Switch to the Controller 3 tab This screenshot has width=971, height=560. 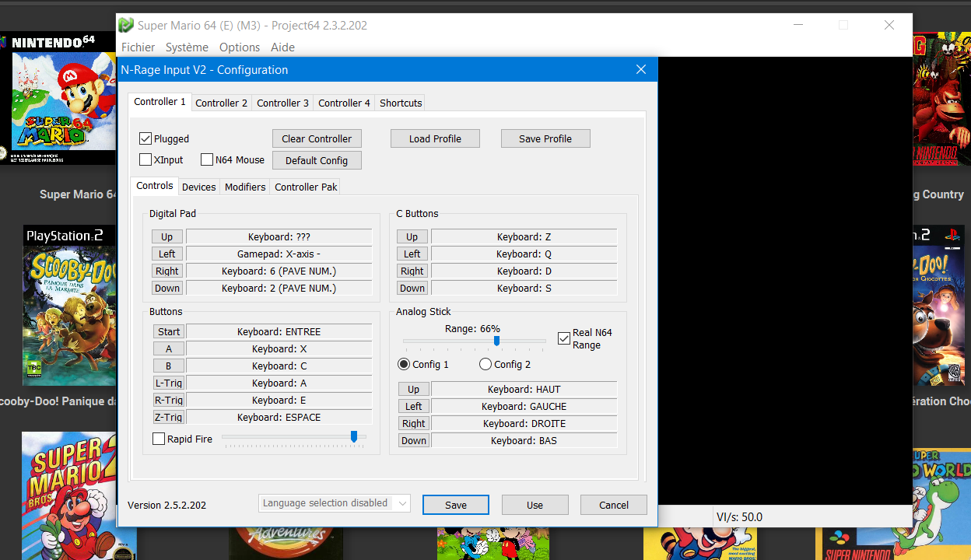pyautogui.click(x=283, y=103)
